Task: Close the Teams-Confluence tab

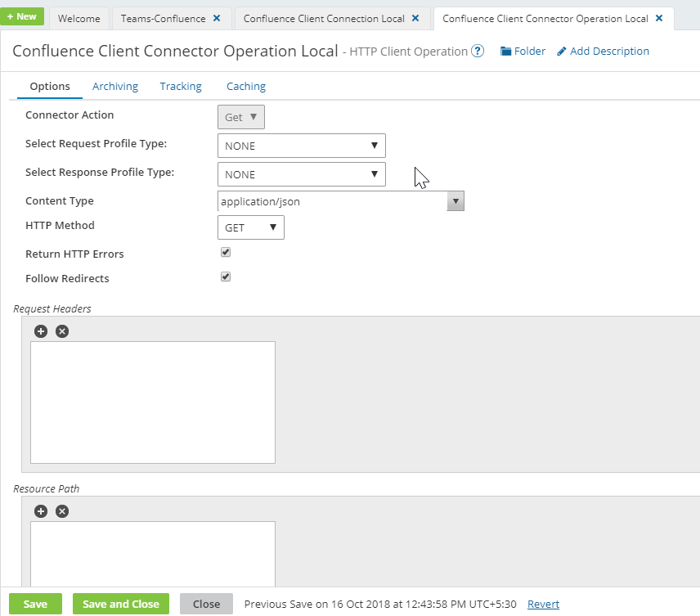Action: [217, 18]
